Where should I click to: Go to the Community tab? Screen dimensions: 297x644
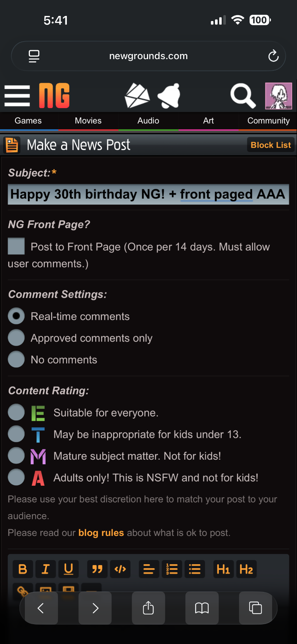pyautogui.click(x=268, y=121)
